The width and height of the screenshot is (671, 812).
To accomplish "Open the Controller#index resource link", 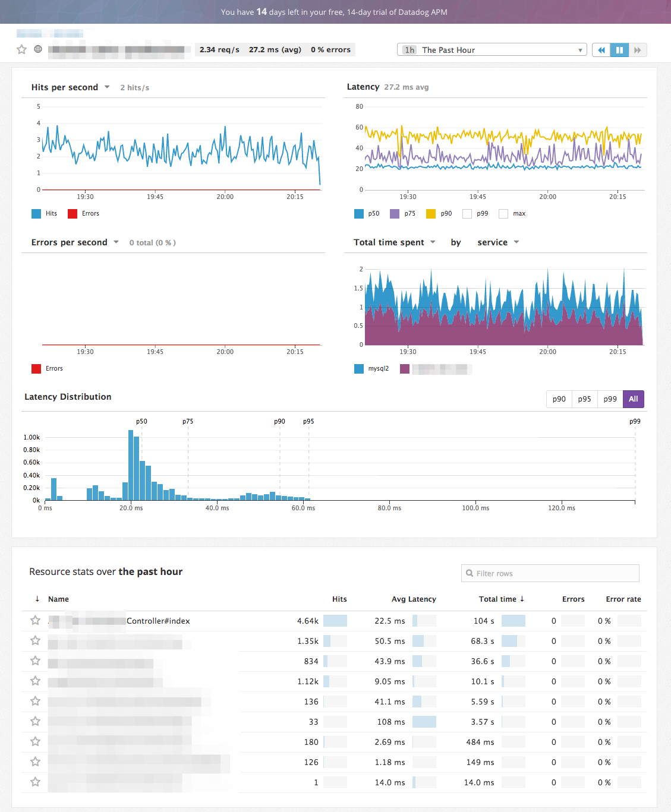I will pos(157,620).
